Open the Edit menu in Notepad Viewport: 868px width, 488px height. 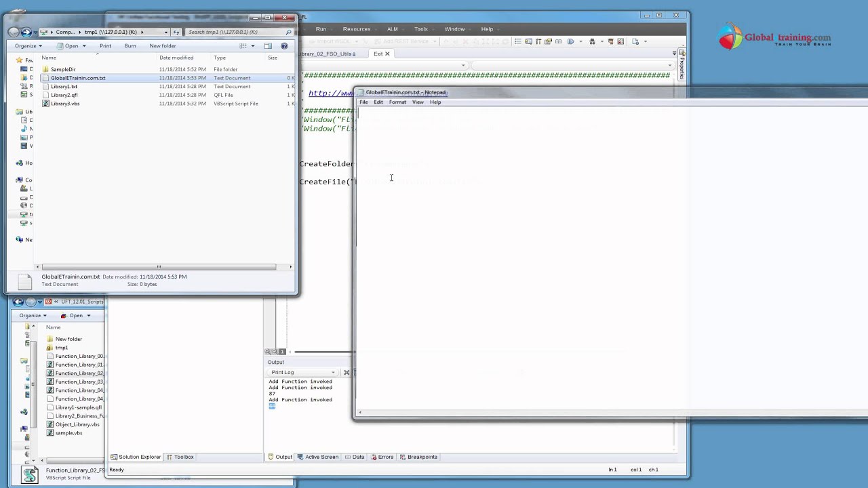point(378,102)
